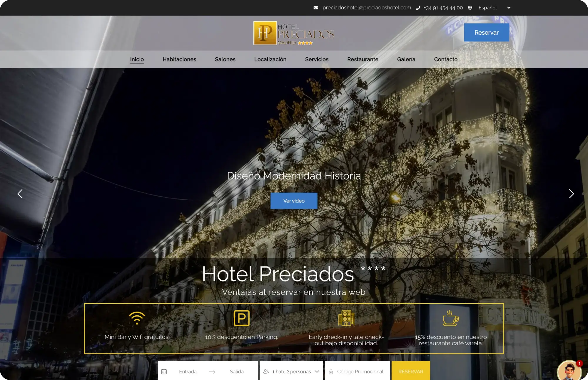588x380 pixels.
Task: Click the envelope email icon in top bar
Action: click(x=316, y=8)
